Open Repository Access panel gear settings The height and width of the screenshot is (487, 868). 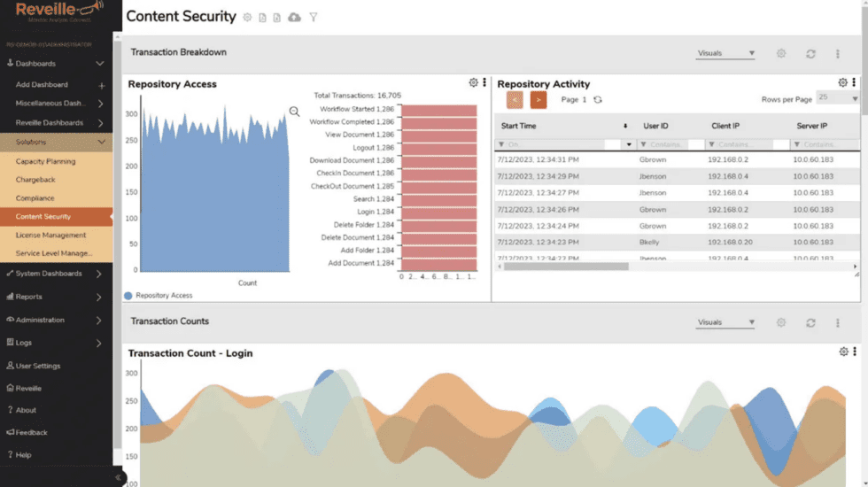tap(473, 83)
